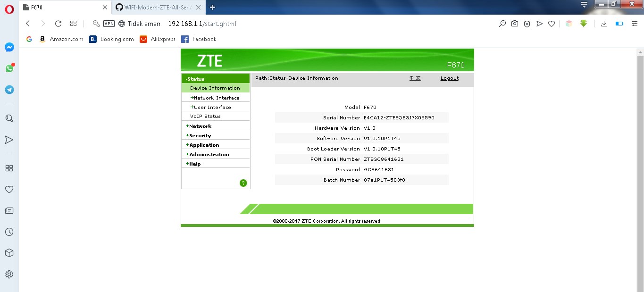644x292 pixels.
Task: Close the F670 tab
Action: tap(105, 7)
